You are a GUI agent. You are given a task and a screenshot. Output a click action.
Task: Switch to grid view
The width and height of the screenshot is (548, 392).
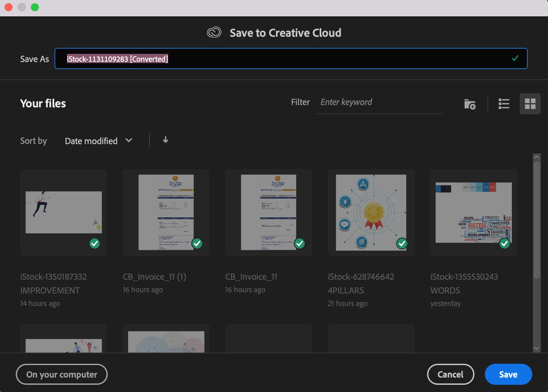tap(530, 104)
